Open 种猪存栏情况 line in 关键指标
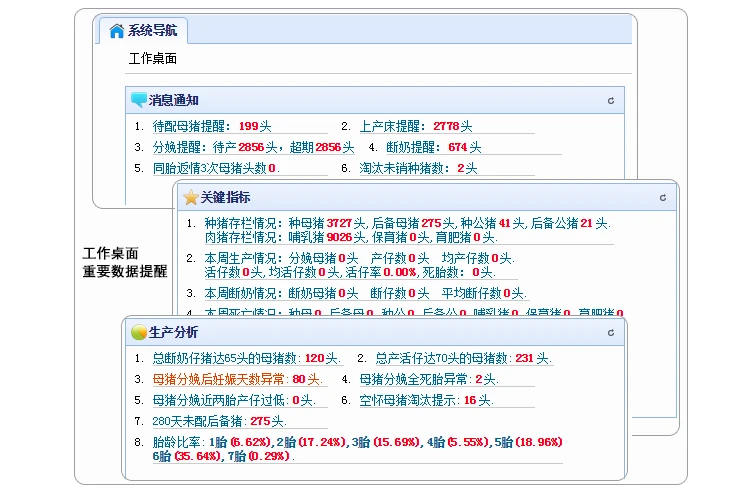 [408, 223]
